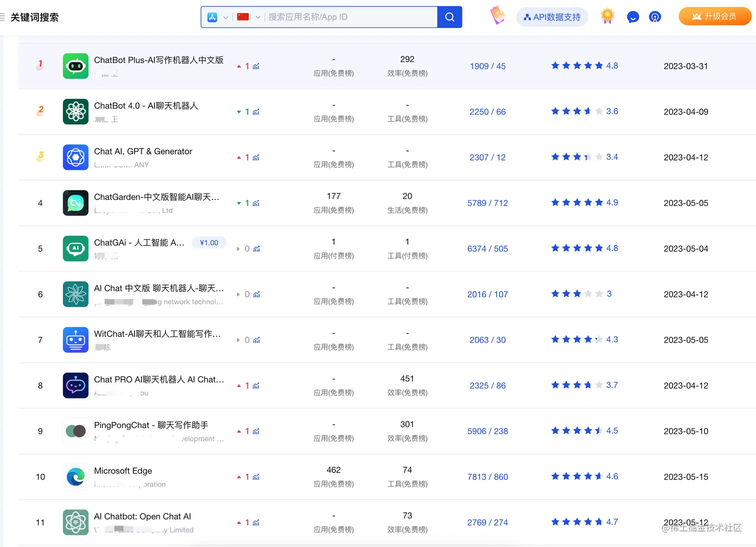Image resolution: width=756 pixels, height=547 pixels.
Task: Click ChatGarden's rank trend chart icon
Action: tap(256, 203)
